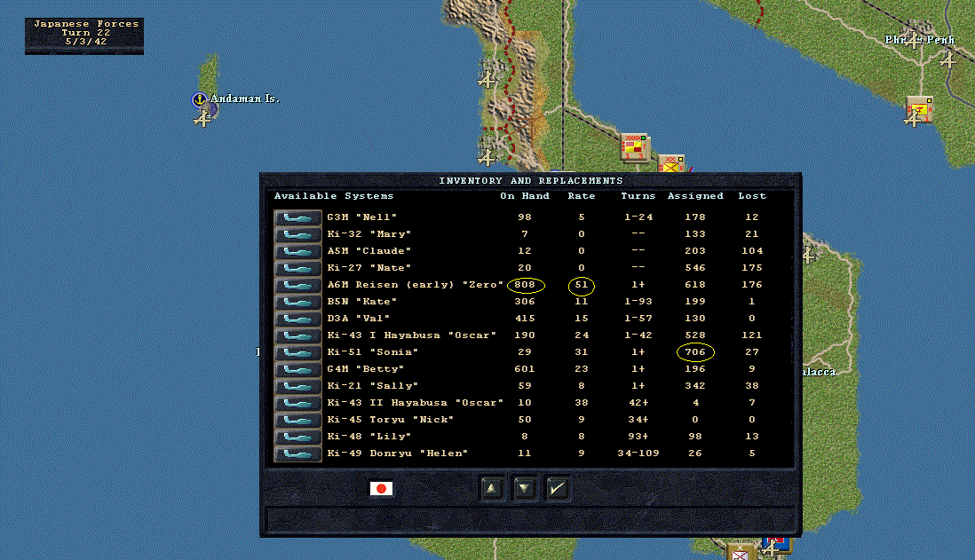Viewport: 975px width, 560px height.
Task: Click the up arrow list button
Action: point(492,488)
